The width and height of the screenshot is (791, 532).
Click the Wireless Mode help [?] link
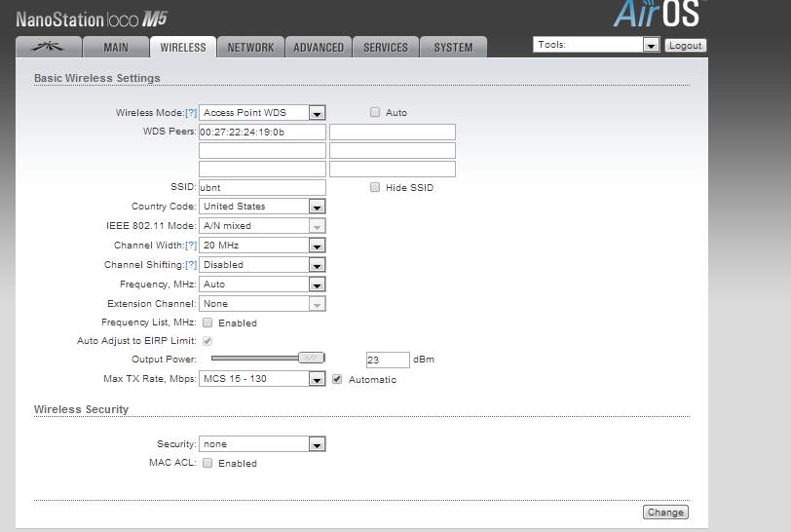(191, 113)
